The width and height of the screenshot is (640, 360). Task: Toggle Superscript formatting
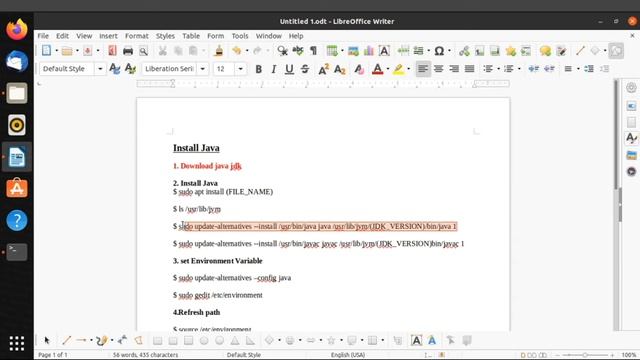(323, 69)
